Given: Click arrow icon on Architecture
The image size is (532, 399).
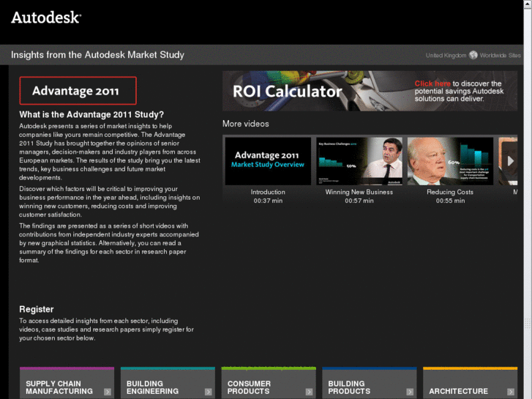Looking at the screenshot, I should (511, 392).
